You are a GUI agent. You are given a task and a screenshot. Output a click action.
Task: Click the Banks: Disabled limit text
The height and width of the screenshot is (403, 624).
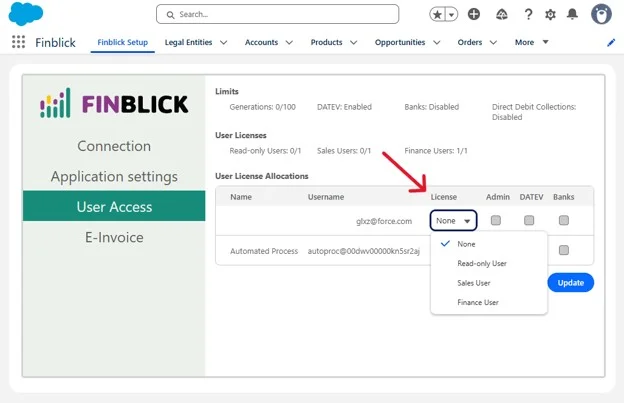[431, 107]
